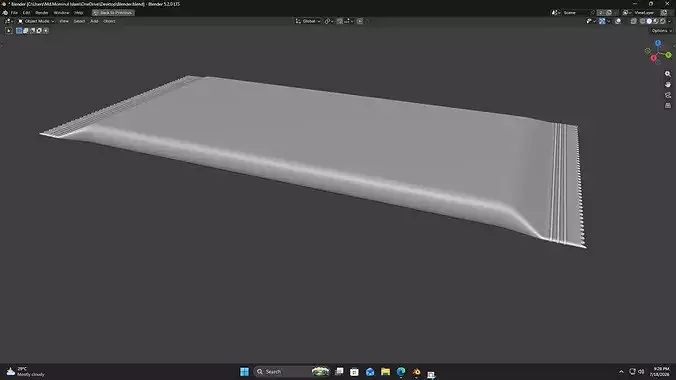Image resolution: width=676 pixels, height=380 pixels.
Task: Toggle snapping magnet icon
Action: pyautogui.click(x=340, y=21)
